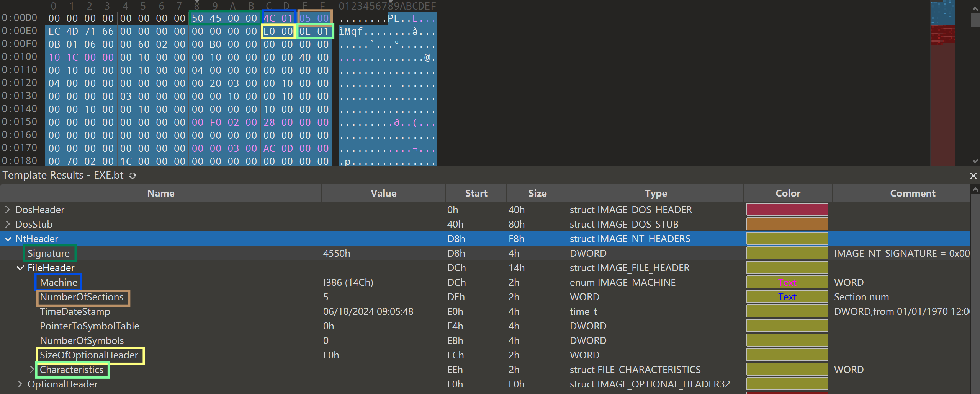Screen dimensions: 980x394
Task: Click the DosHeader red color swatch
Action: 787,210
